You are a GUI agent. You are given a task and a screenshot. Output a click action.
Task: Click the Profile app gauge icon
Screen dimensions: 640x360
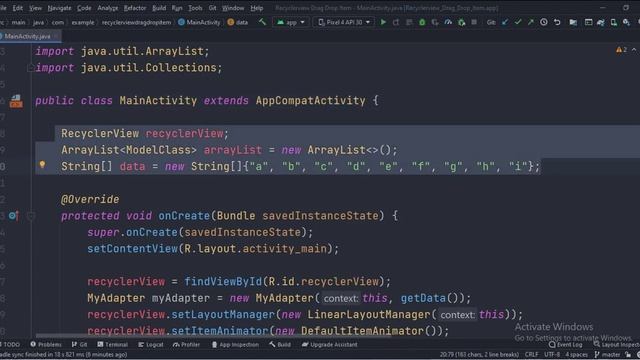(448, 22)
